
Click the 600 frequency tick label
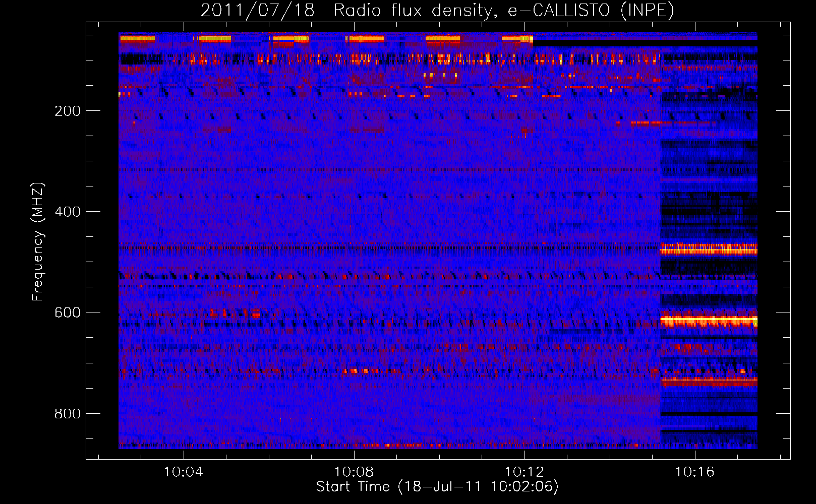pos(68,312)
